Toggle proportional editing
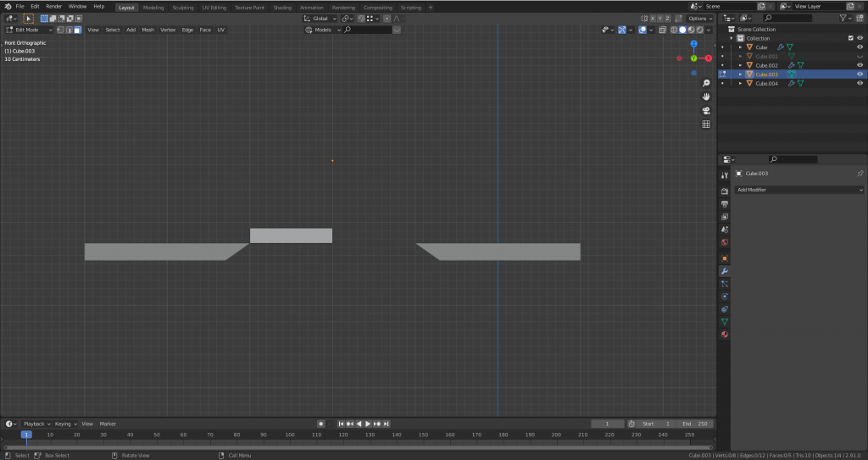This screenshot has width=868, height=460. point(387,19)
